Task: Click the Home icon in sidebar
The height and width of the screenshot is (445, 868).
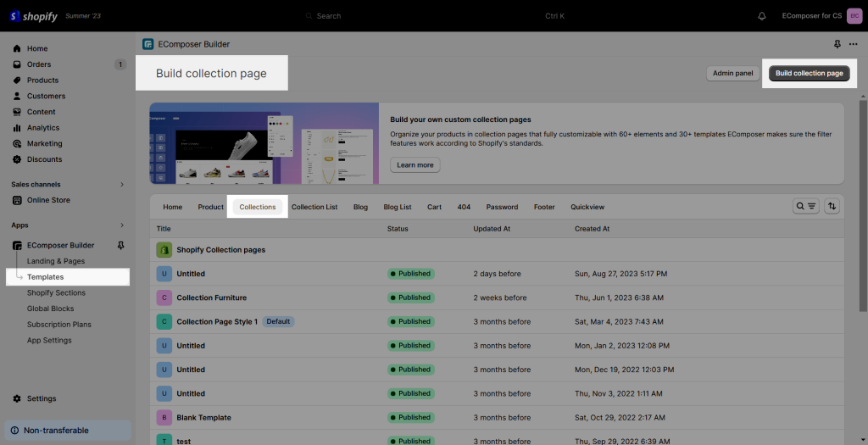Action: [17, 48]
